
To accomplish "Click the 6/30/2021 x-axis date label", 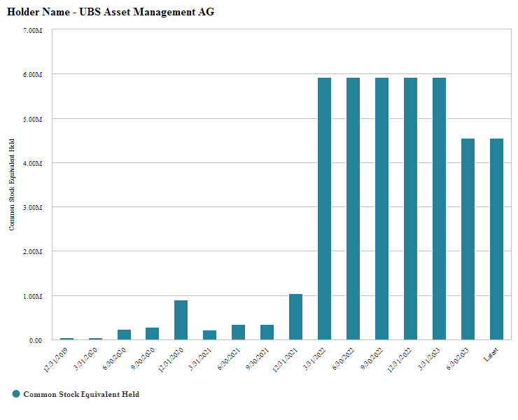I will click(229, 359).
